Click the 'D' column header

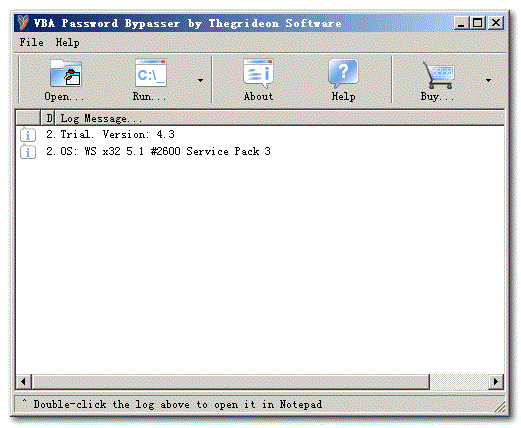click(49, 118)
